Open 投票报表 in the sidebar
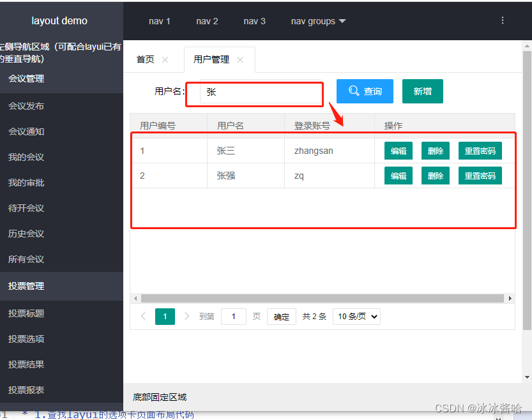Viewport: 532px width, 420px height. [61, 390]
